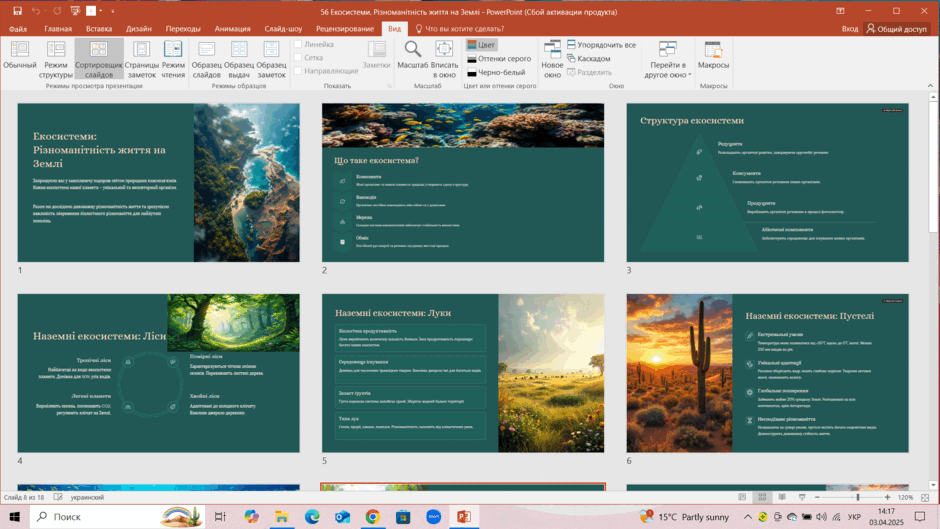The width and height of the screenshot is (940, 529).
Task: Open the Слайд-шоу tab
Action: pyautogui.click(x=283, y=29)
